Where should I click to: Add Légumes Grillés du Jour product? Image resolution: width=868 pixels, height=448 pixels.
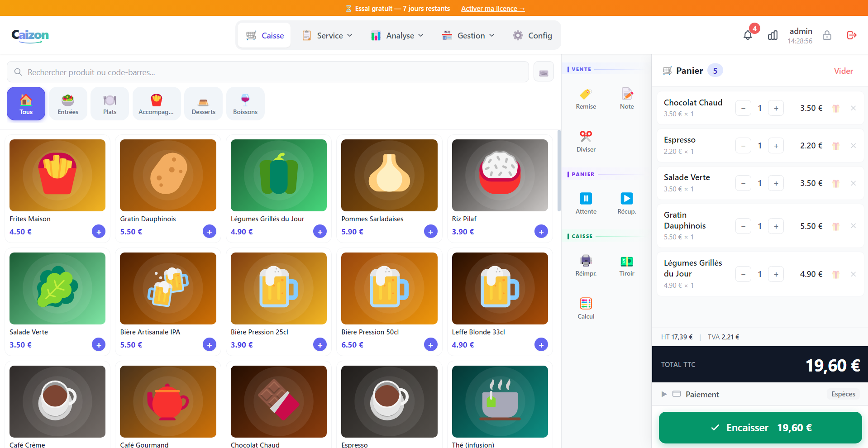[x=320, y=232]
